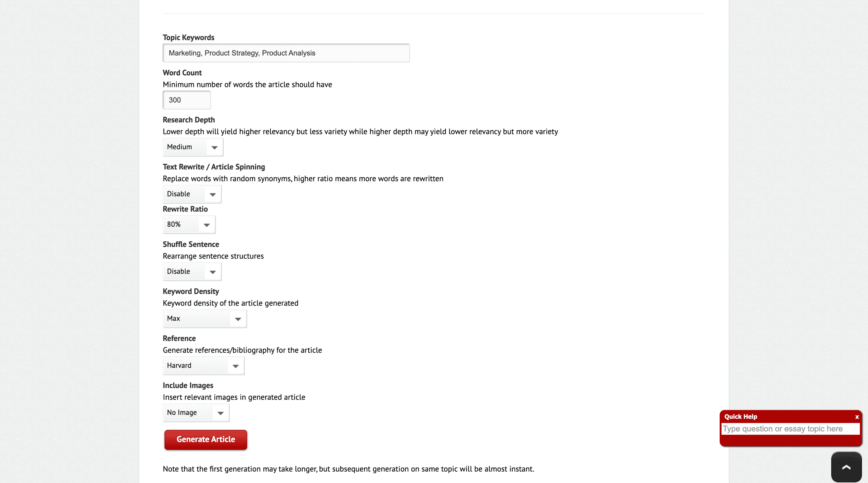
Task: Click the Include Images heading label
Action: click(188, 385)
